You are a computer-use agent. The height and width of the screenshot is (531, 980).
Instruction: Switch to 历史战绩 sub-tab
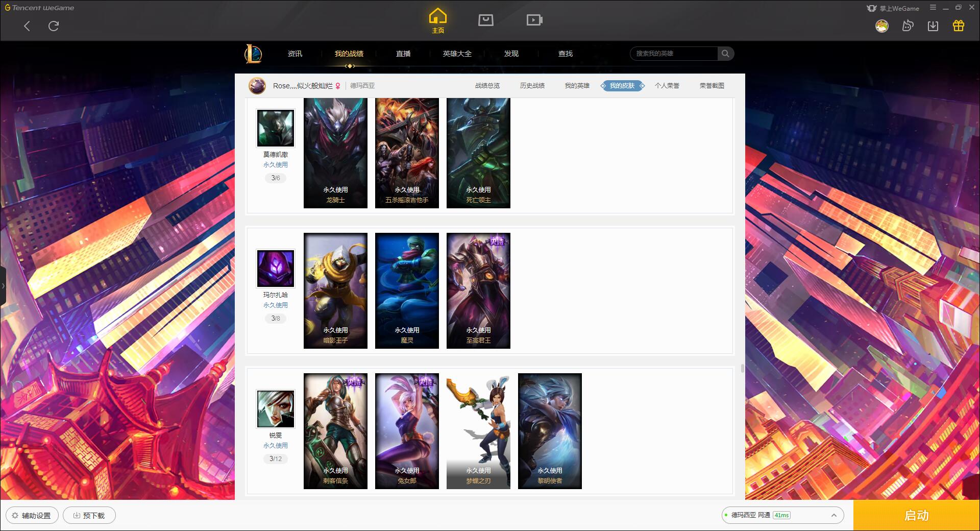click(x=532, y=86)
